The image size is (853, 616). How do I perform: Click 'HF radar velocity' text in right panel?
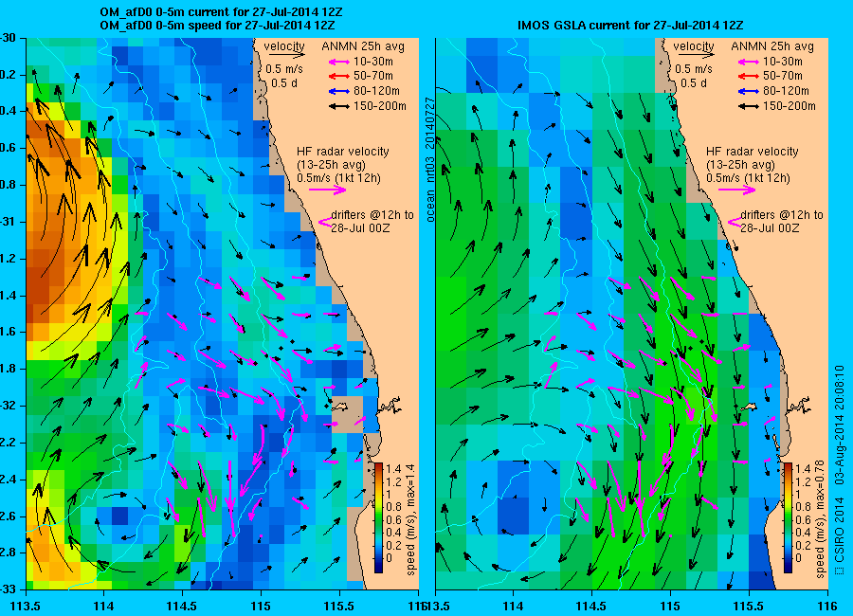(x=753, y=152)
